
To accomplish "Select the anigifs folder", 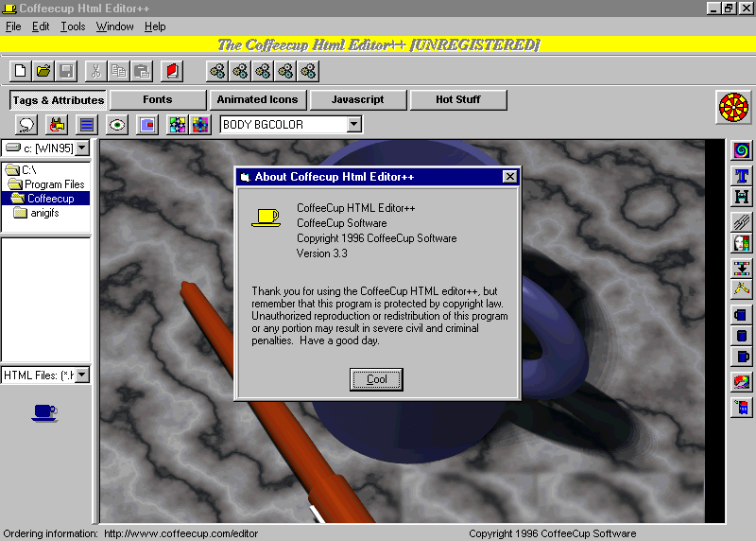I will [x=37, y=213].
